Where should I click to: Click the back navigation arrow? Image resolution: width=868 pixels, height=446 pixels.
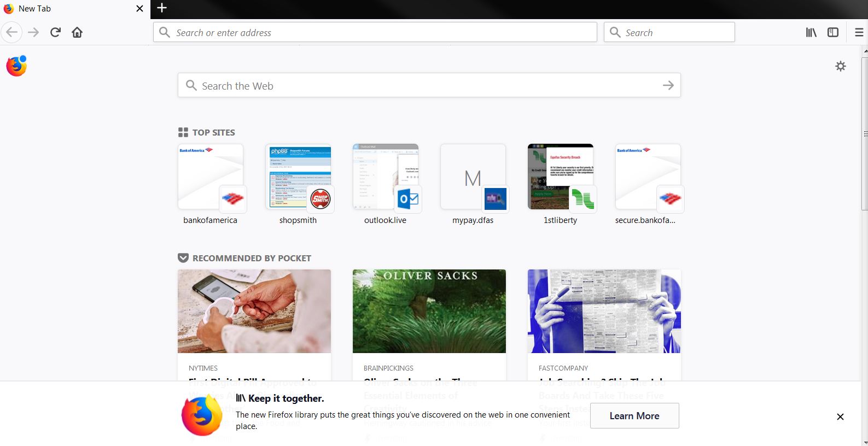(11, 32)
